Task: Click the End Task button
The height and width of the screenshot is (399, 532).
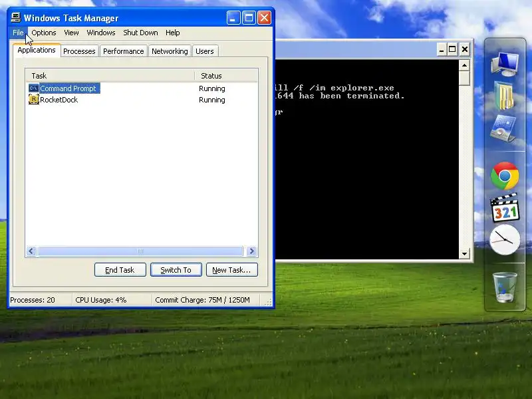Action: [x=120, y=270]
